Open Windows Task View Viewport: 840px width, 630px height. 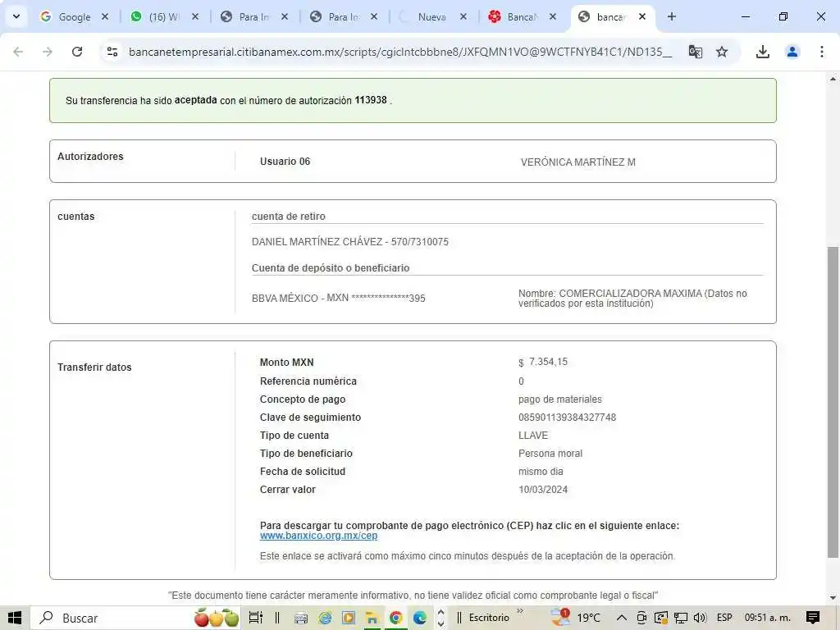[x=255, y=618]
